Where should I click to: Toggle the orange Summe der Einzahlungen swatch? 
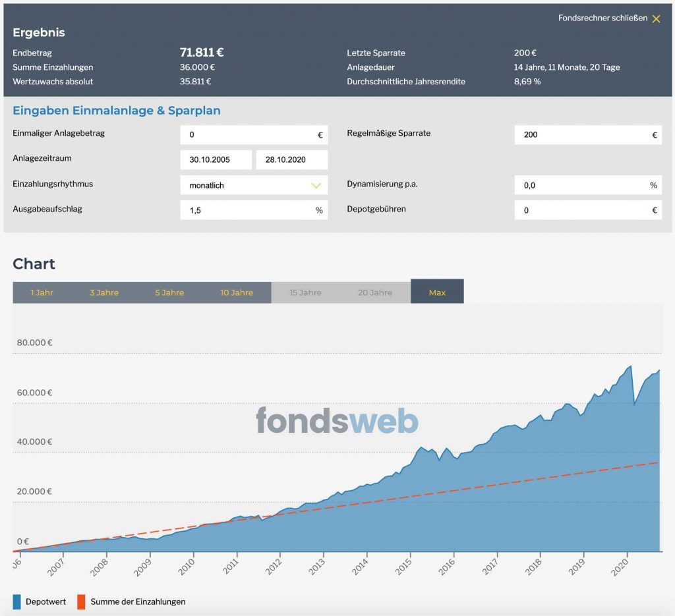(81, 602)
